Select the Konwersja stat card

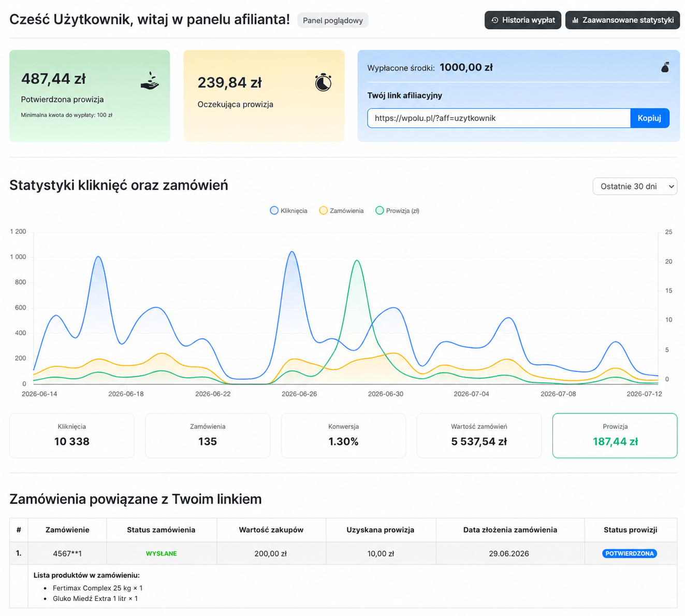coord(343,436)
